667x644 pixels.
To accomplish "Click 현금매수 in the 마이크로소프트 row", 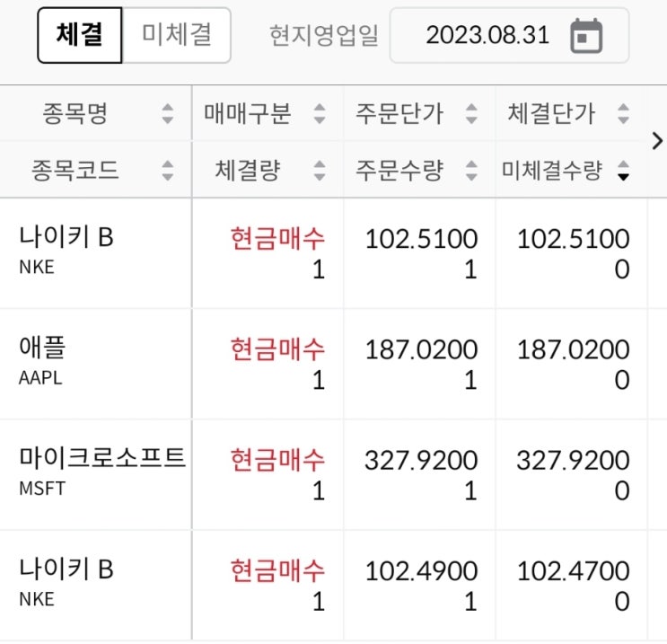I will click(x=276, y=459).
